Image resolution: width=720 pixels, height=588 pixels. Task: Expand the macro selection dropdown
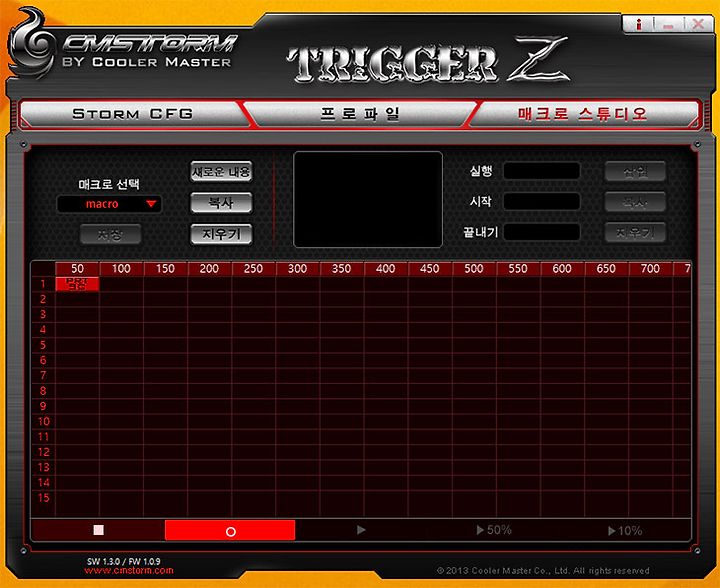[109, 204]
